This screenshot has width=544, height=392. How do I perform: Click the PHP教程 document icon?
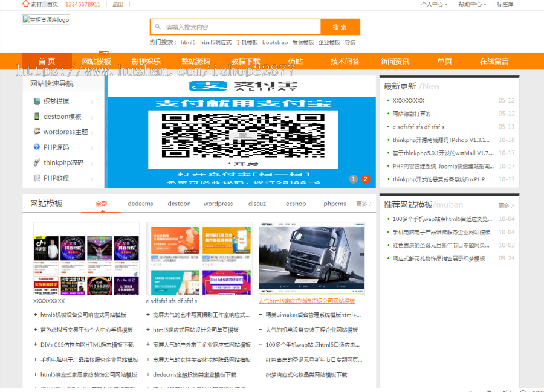[x=37, y=178]
